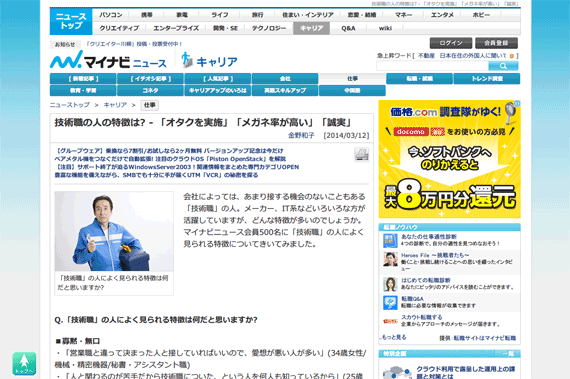Select the 中国語 tab
Image resolution: width=570 pixels, height=379 pixels.
[352, 90]
